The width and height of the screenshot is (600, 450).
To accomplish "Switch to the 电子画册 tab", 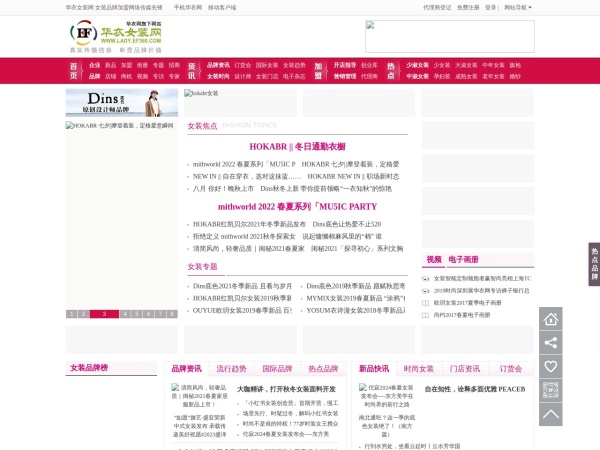I will pos(463,259).
